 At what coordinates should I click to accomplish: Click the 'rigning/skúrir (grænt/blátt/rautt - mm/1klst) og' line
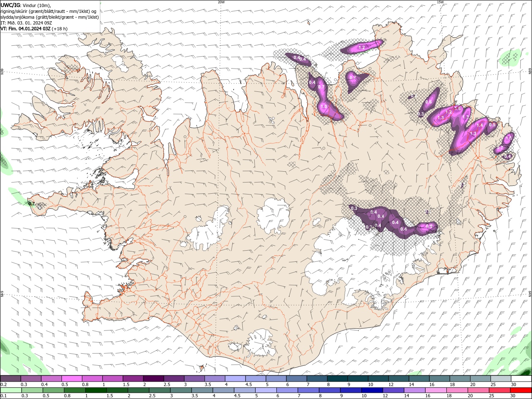(x=49, y=11)
